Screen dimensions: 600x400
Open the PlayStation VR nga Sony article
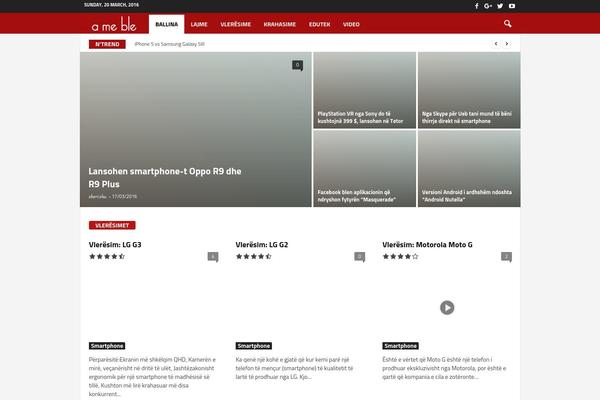click(x=360, y=118)
